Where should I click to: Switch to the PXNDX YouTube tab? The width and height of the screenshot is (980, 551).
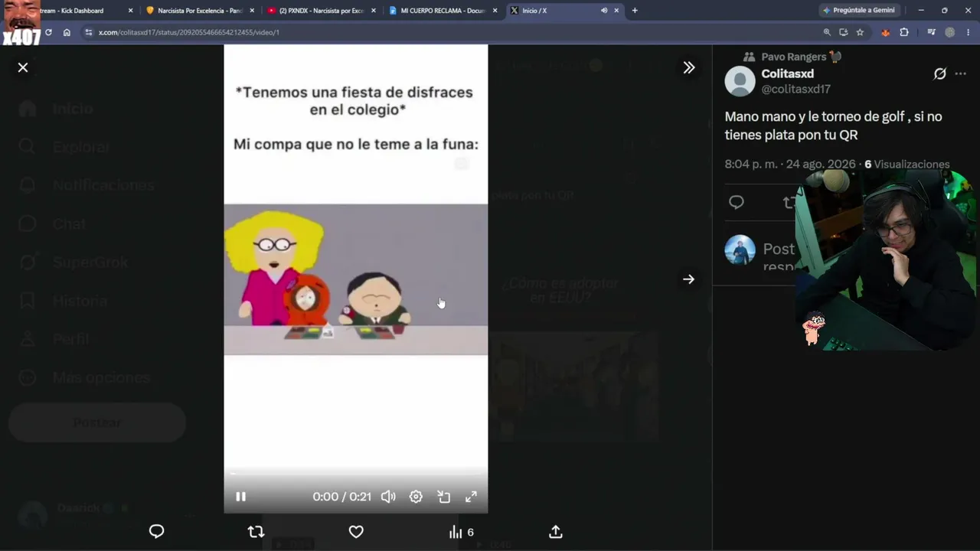tap(322, 11)
